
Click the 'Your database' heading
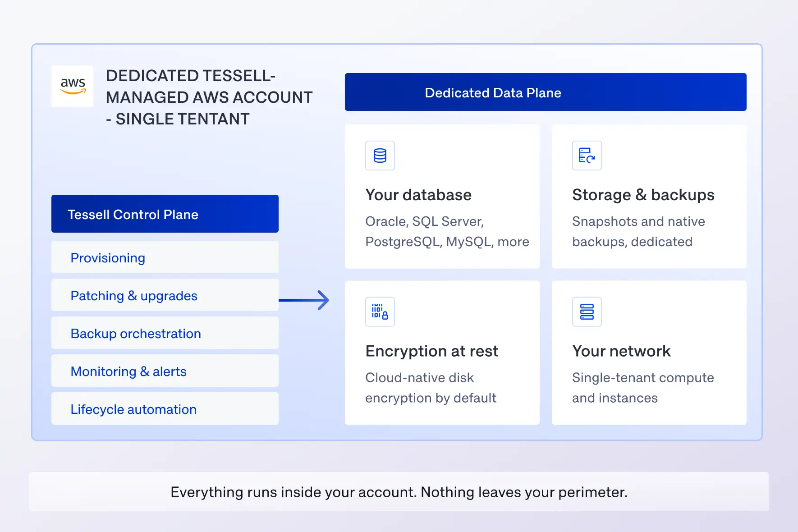418,195
